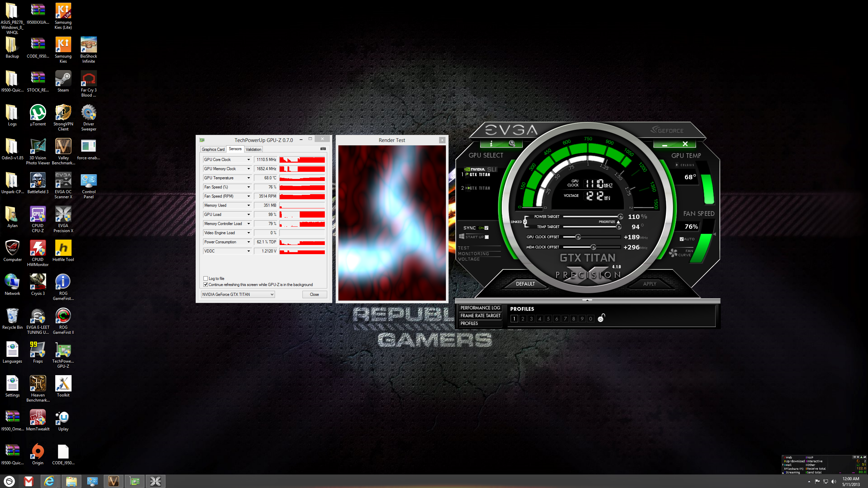Click the DEFAULT button in Precision
Viewport: 868px width, 488px height.
525,284
